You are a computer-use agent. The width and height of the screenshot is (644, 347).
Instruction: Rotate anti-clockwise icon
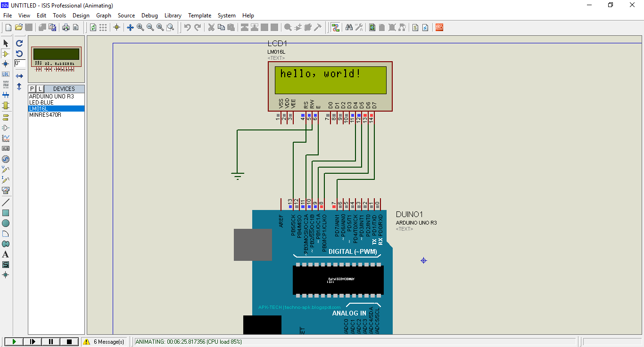(19, 53)
